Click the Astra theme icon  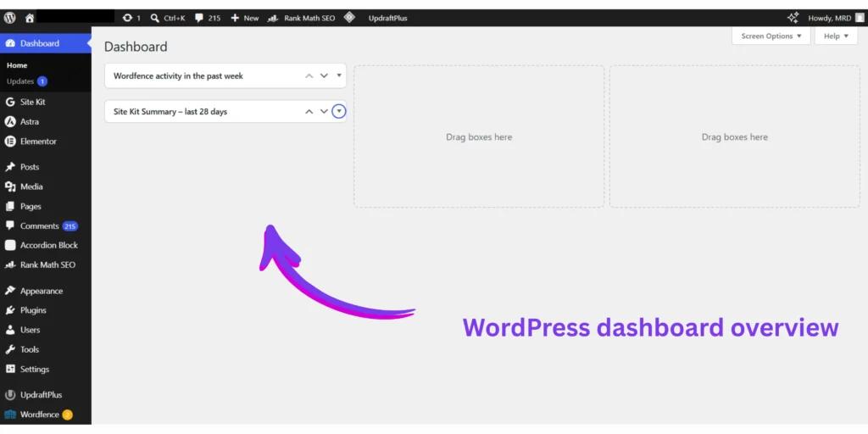[x=10, y=121]
